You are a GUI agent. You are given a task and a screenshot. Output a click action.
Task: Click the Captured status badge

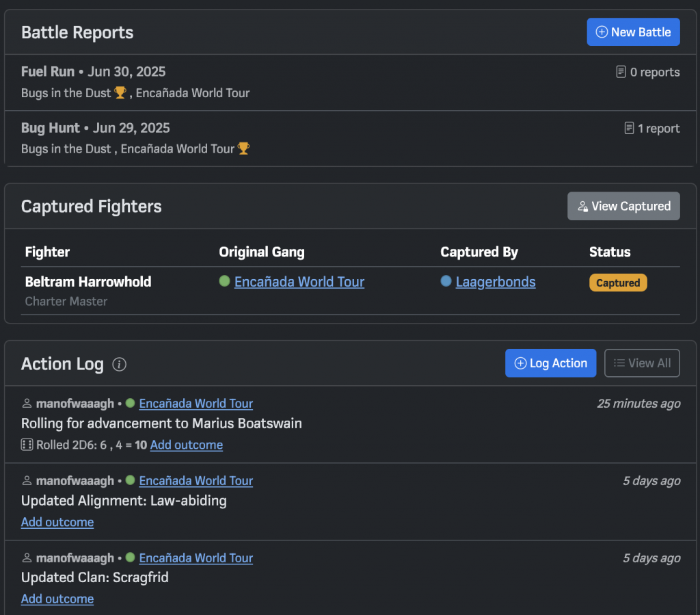618,283
